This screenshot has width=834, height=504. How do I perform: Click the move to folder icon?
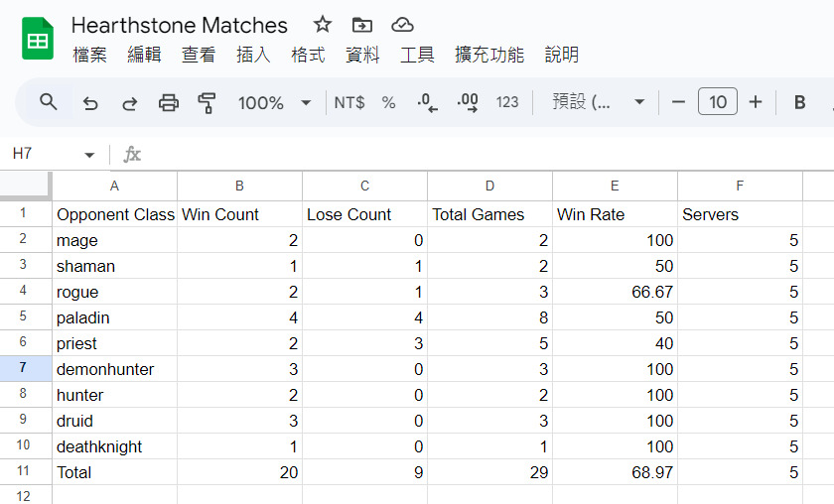click(x=362, y=25)
